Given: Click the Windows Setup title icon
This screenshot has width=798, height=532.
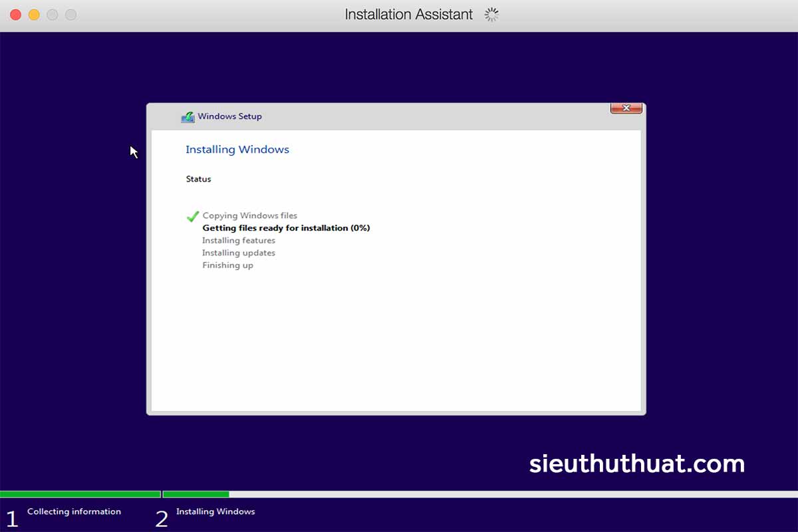Looking at the screenshot, I should [188, 116].
